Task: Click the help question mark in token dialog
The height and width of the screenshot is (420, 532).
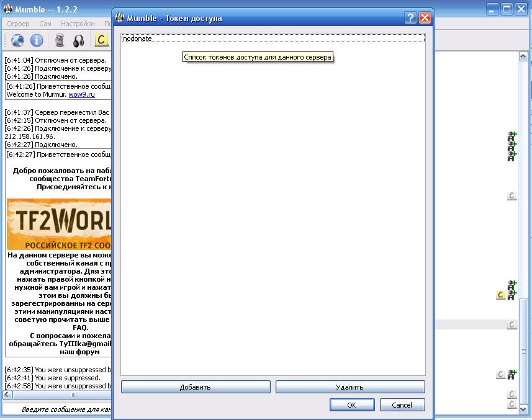Action: coord(410,17)
